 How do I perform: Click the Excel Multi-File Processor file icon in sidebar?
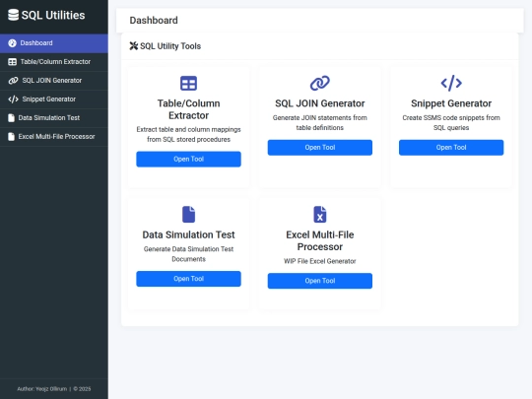pyautogui.click(x=11, y=136)
